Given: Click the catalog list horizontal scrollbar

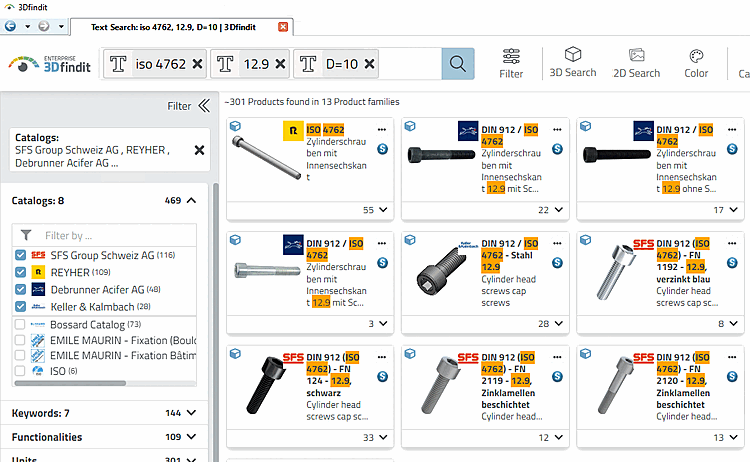Looking at the screenshot, I should click(70, 383).
